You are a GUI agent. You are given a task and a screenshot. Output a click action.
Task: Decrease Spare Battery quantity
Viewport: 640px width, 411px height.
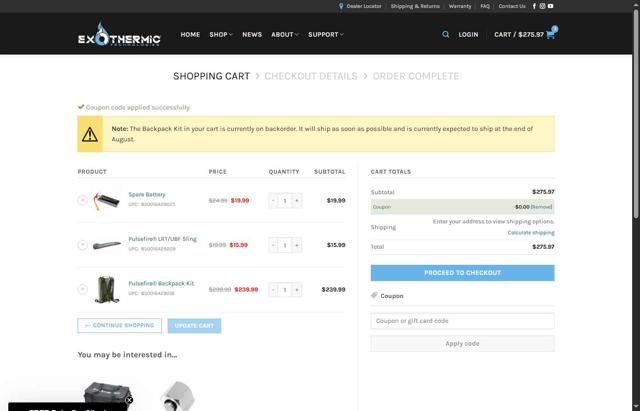click(x=273, y=201)
